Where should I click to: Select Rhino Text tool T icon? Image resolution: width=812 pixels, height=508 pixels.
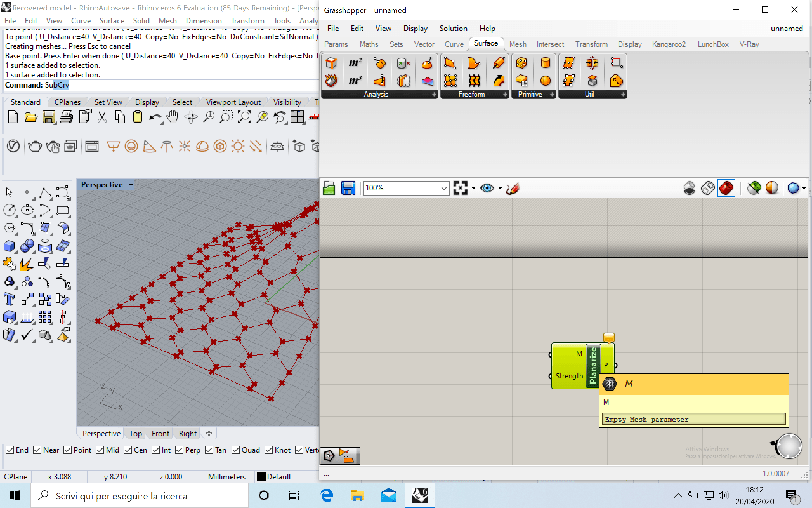10,299
